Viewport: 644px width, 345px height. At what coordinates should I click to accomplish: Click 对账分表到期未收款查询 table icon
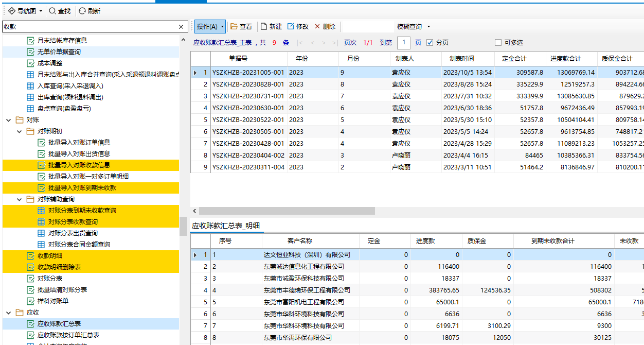click(41, 211)
